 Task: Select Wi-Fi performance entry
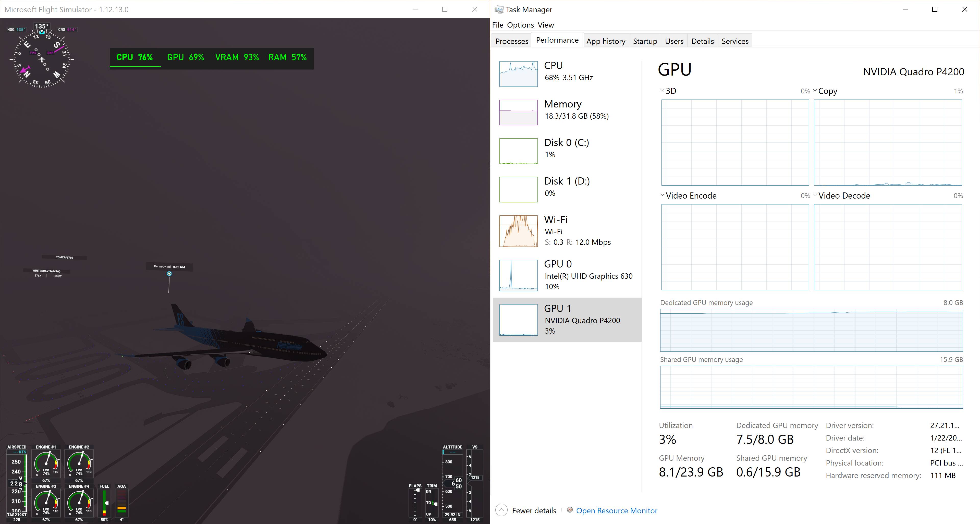567,231
